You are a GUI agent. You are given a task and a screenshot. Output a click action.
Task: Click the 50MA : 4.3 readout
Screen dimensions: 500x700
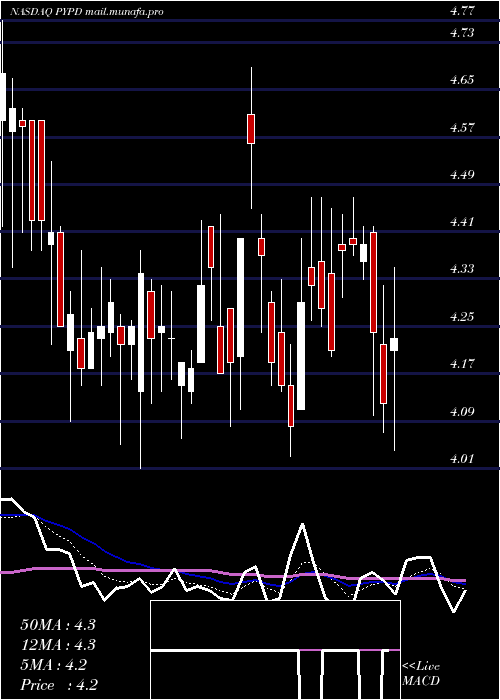58,625
